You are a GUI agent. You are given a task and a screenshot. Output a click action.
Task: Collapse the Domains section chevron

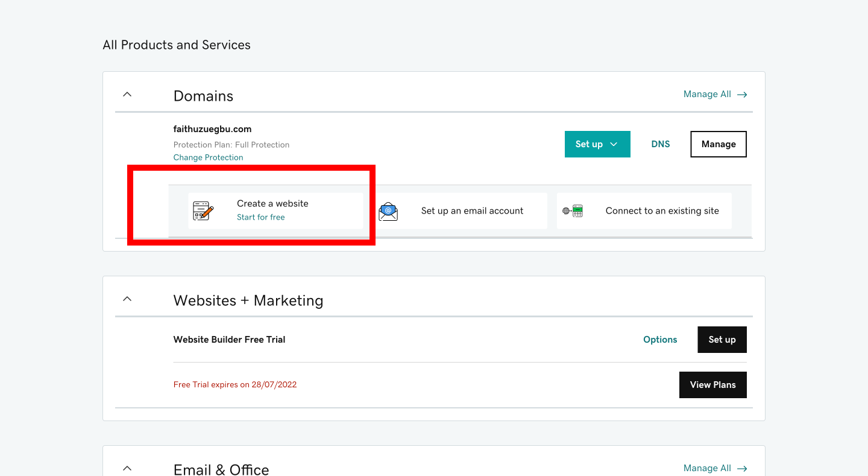click(x=127, y=94)
